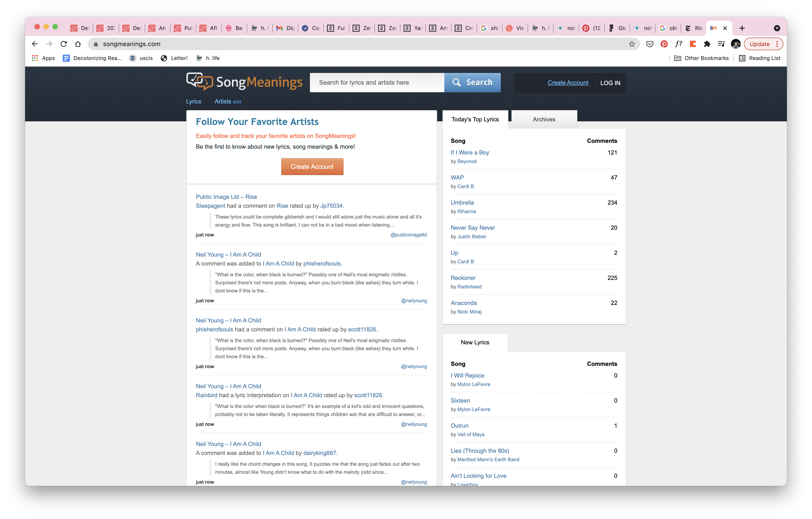This screenshot has height=519, width=812.
Task: Switch to the Archives tab
Action: click(543, 119)
